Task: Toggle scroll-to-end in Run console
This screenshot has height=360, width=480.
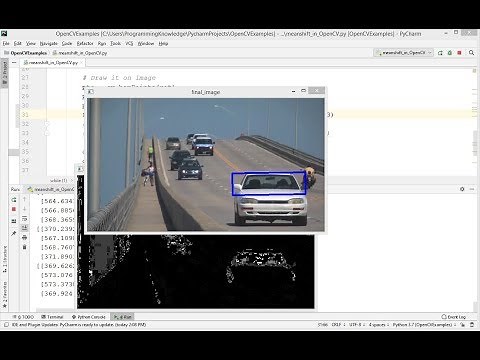Action: click(x=24, y=228)
